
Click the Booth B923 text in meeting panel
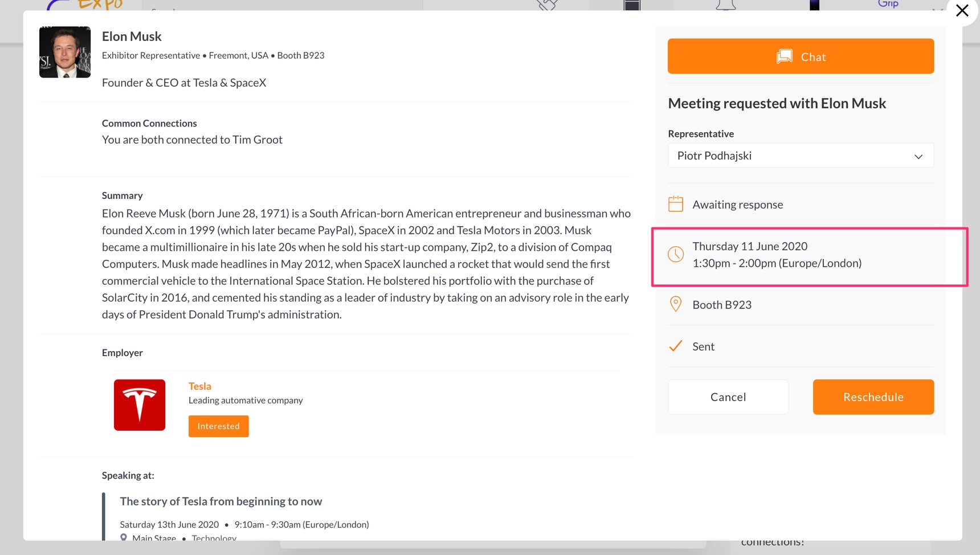click(721, 305)
